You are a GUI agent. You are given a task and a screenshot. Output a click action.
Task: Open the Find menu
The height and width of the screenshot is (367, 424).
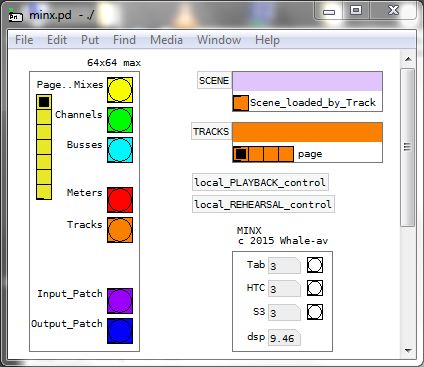(x=124, y=40)
